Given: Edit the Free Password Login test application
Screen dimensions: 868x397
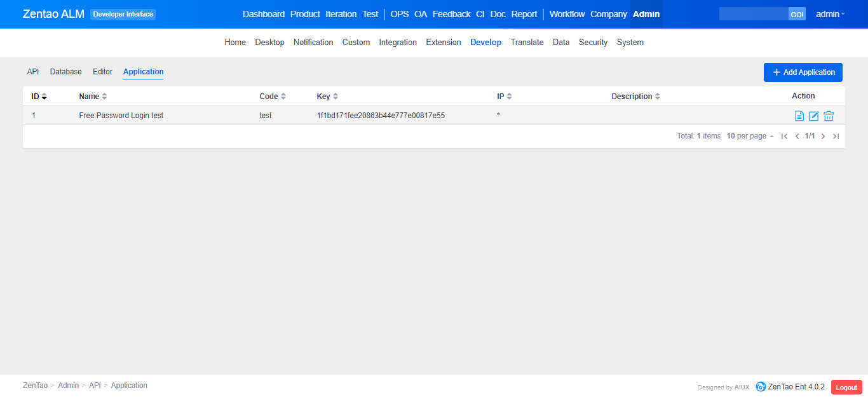Looking at the screenshot, I should [814, 116].
